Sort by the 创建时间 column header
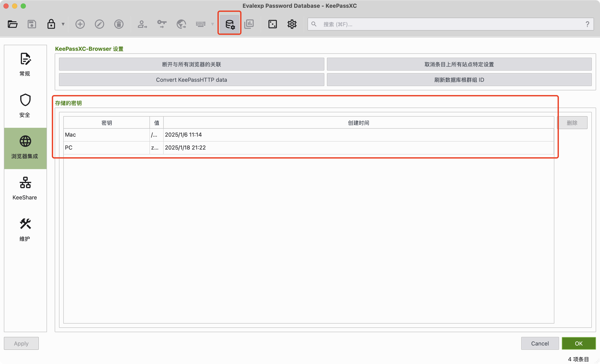This screenshot has width=600, height=364. (x=358, y=123)
